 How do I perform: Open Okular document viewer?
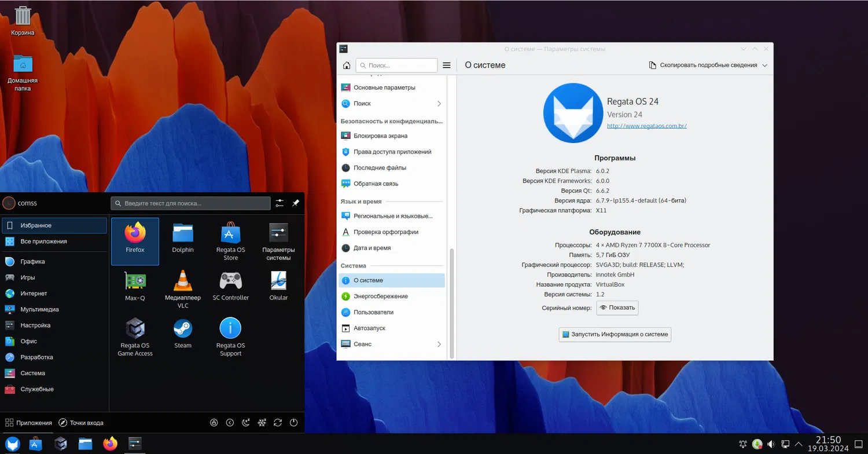point(278,286)
